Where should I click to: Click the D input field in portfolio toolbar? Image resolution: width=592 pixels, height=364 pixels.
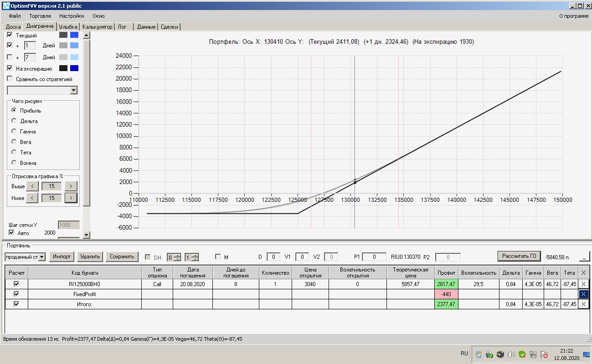(x=273, y=257)
